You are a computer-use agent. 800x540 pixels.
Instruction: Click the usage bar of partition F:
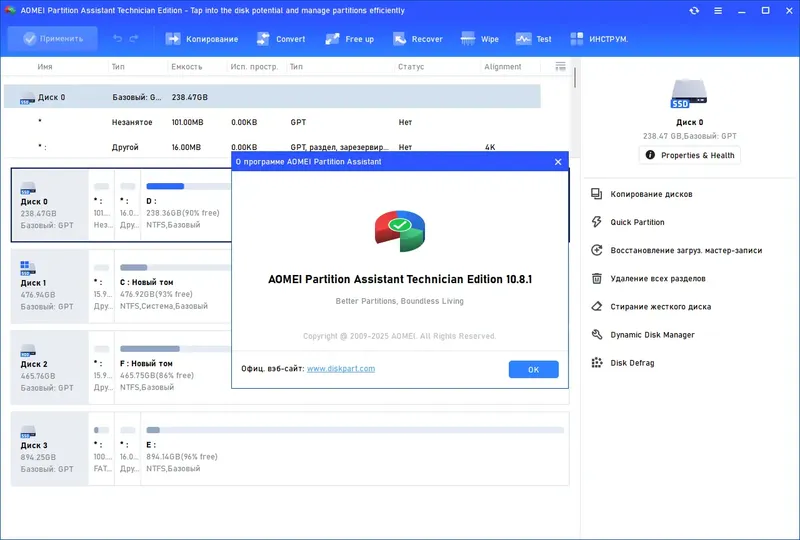coord(176,349)
